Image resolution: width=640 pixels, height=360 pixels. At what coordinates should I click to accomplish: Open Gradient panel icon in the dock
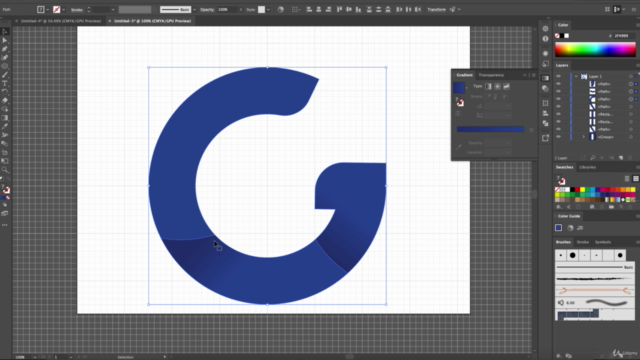pos(546,78)
